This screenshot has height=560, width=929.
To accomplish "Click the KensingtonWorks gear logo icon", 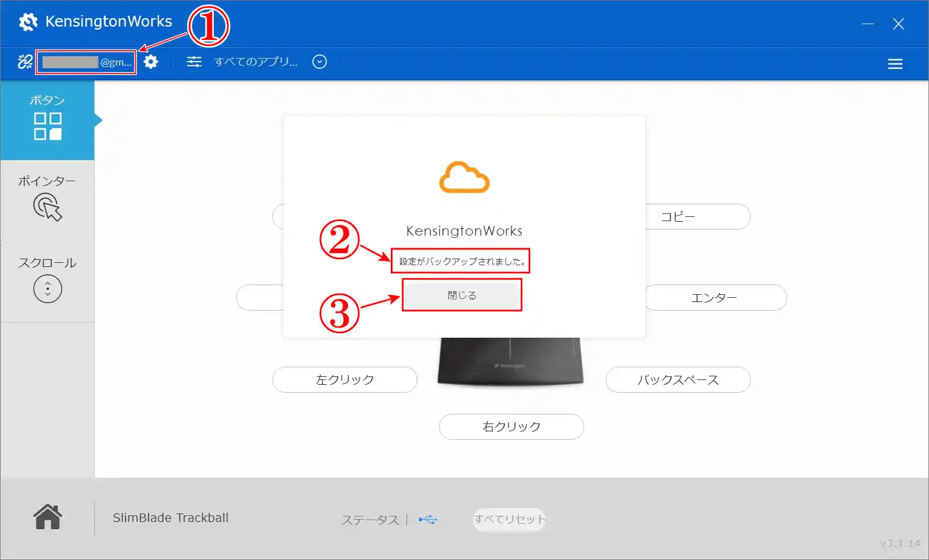I will (28, 22).
